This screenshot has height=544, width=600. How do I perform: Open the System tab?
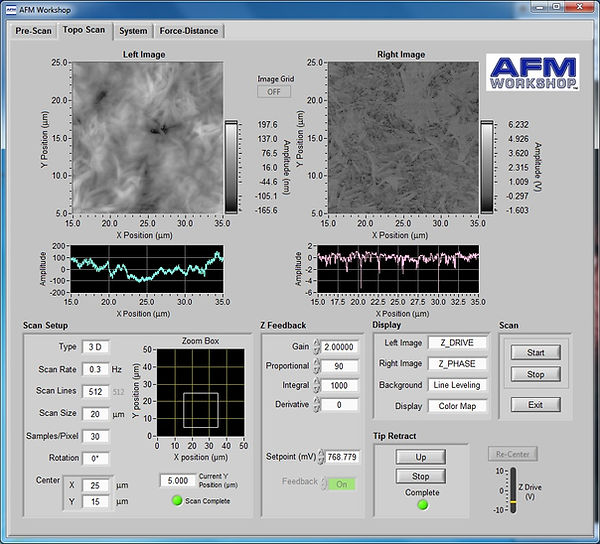[133, 30]
